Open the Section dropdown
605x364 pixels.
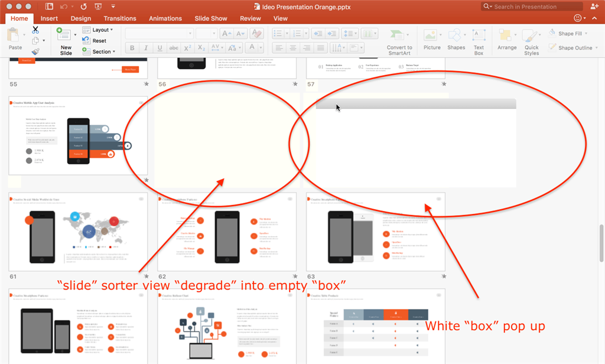[x=99, y=51]
